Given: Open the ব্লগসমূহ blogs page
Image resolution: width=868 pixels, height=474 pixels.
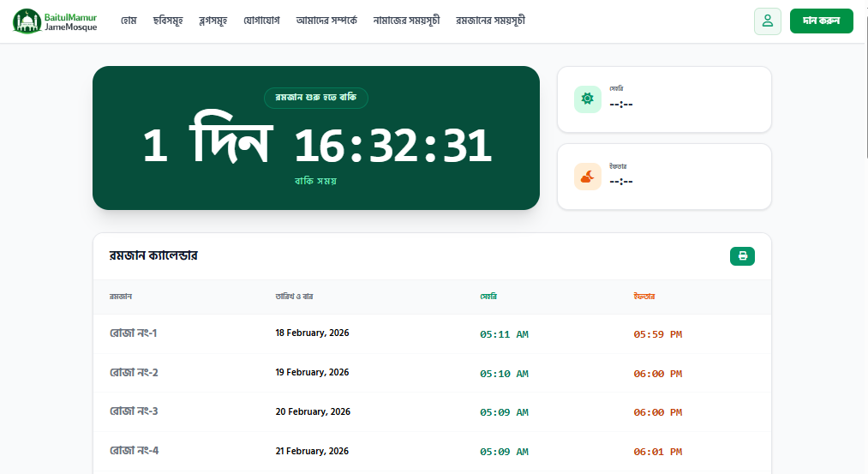Looking at the screenshot, I should pos(213,21).
